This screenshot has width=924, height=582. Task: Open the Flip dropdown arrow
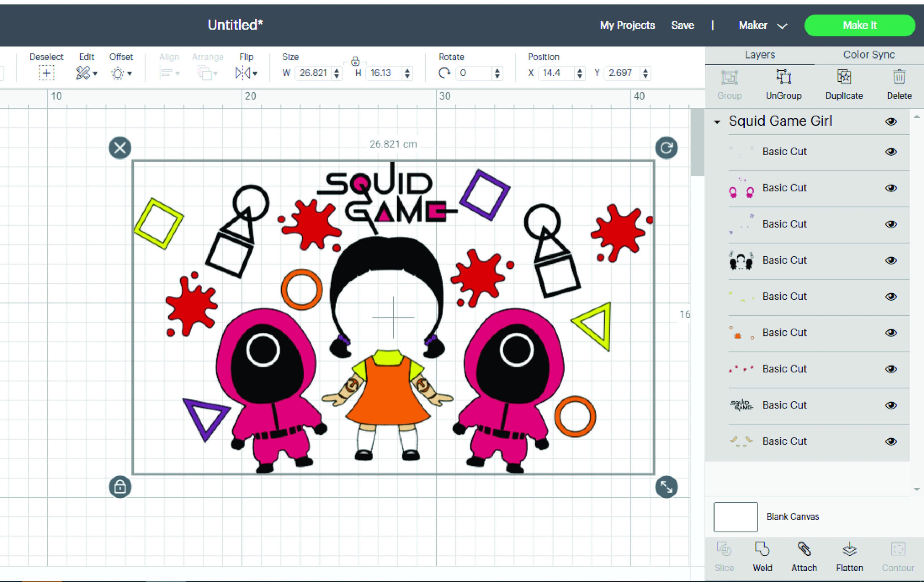255,73
